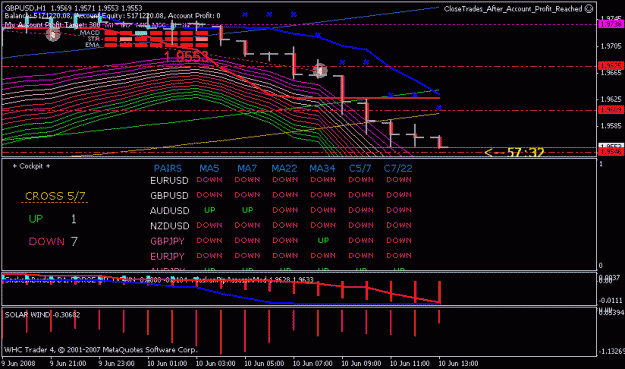This screenshot has height=369, width=625.
Task: Click the CloseTrades_After_Account_Profit_Reached advisor label
Action: 513,9
